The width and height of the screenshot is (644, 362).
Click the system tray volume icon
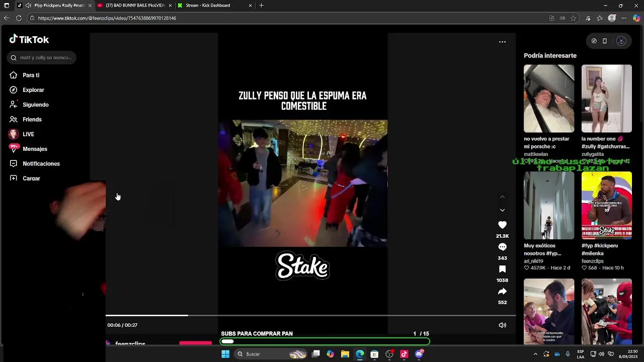[601, 354]
